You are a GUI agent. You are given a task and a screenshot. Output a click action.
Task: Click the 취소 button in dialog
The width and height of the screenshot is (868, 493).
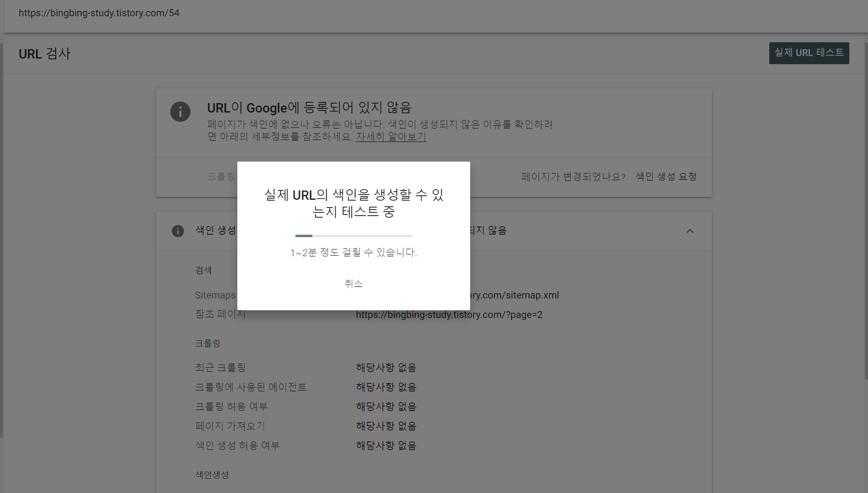click(x=353, y=283)
